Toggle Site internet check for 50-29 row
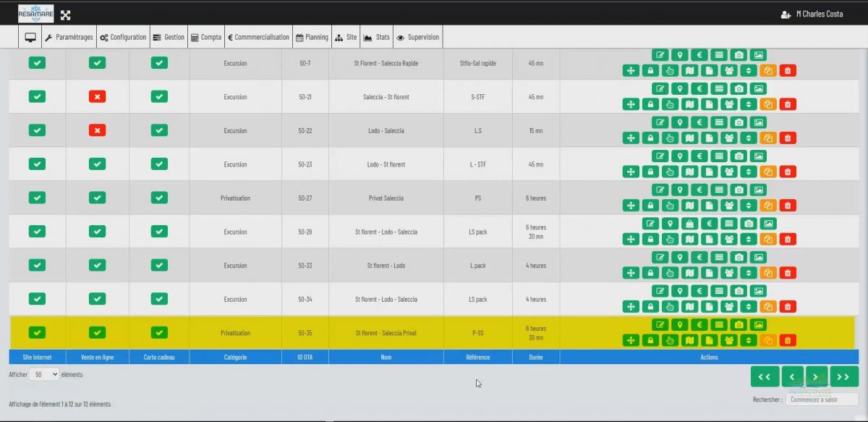 37,232
